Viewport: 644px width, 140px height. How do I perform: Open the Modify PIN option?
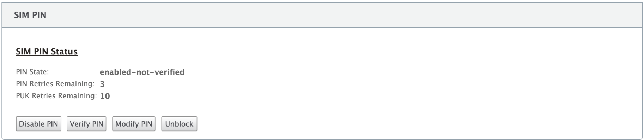pyautogui.click(x=134, y=124)
